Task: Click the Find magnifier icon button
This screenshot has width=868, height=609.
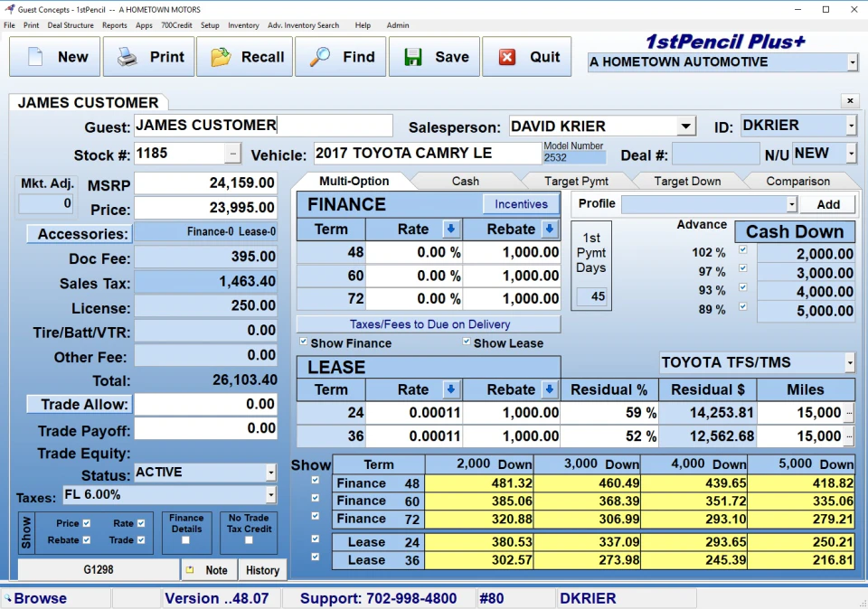Action: pyautogui.click(x=341, y=57)
